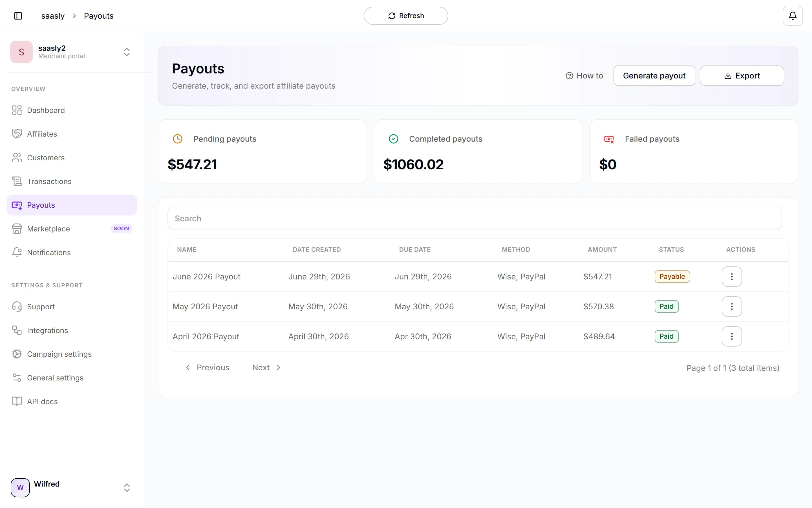Click saasly breadcrumb link
Viewport: 812px width, 508px height.
pos(53,16)
